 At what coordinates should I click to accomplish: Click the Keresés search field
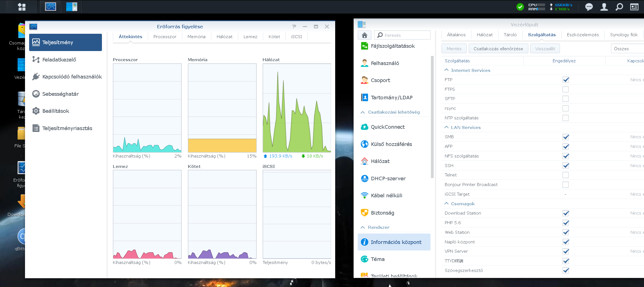[x=405, y=35]
